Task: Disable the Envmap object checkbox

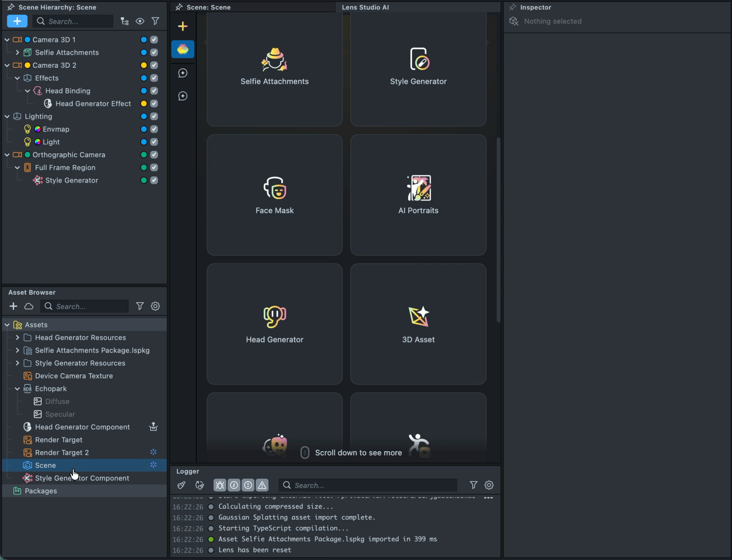Action: [154, 129]
